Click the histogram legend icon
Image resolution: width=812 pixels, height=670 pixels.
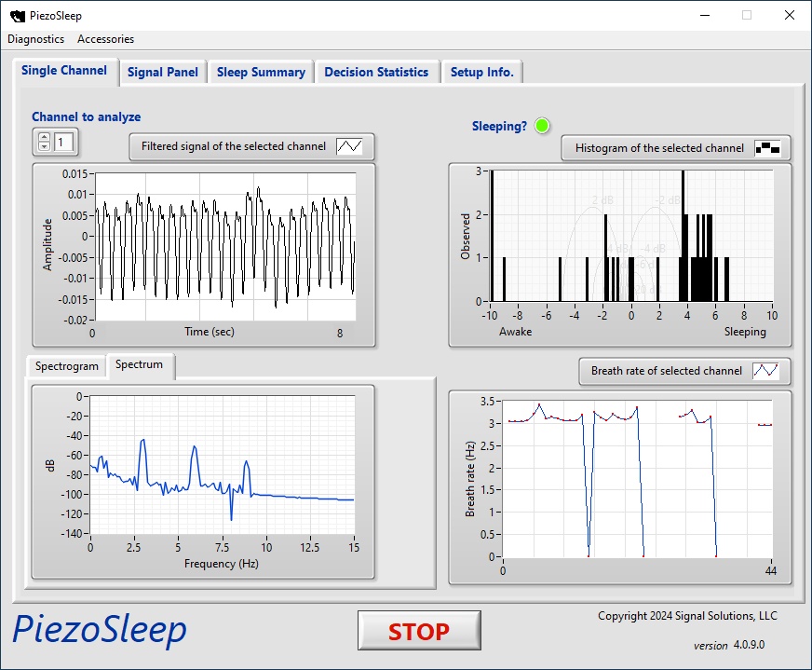tap(767, 148)
